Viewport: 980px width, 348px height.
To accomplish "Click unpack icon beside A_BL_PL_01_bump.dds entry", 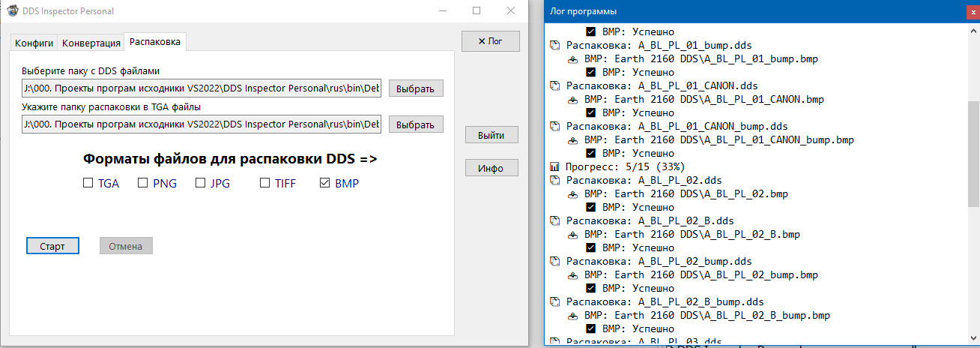I will point(554,45).
